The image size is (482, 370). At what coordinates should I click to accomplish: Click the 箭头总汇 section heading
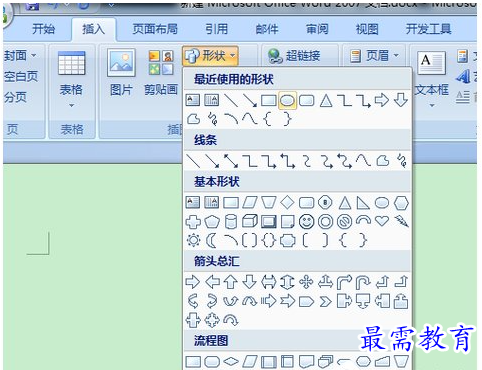coord(217,261)
